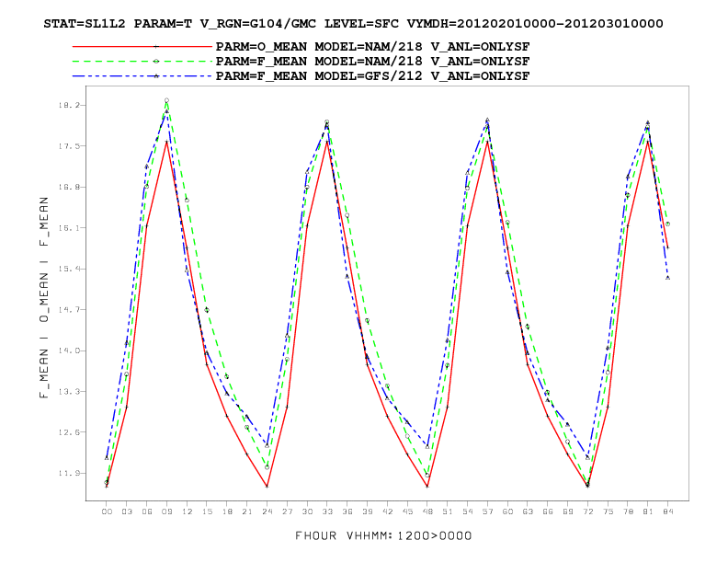Select legend entry PARM=F_MEAN MODEL=NAM/218
The image size is (728, 563).
point(372,62)
